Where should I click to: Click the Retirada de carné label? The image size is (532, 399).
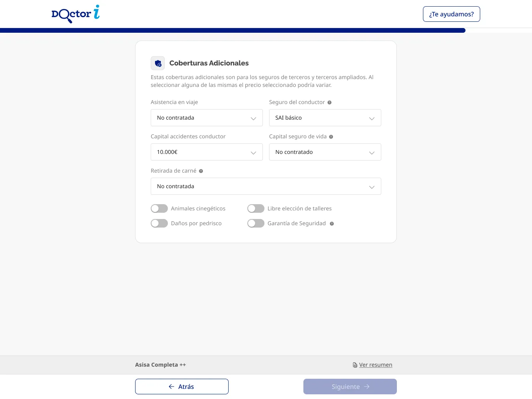(174, 171)
